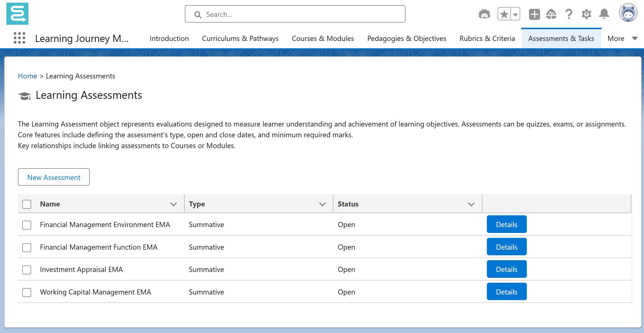Select all assessments header checkbox
This screenshot has height=333, width=644.
point(26,204)
